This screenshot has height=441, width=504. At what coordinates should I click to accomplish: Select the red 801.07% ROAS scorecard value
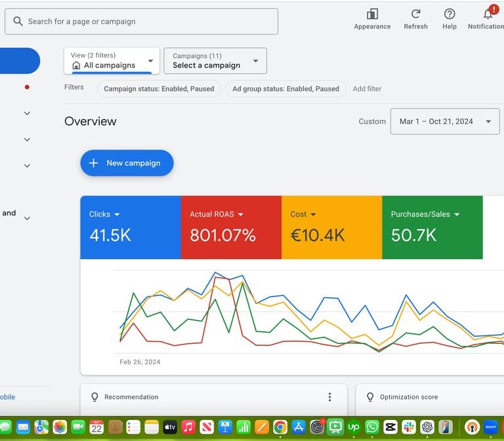222,236
